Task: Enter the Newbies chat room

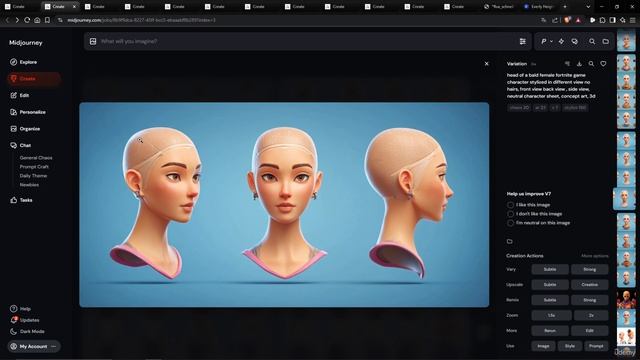Action: pos(29,184)
